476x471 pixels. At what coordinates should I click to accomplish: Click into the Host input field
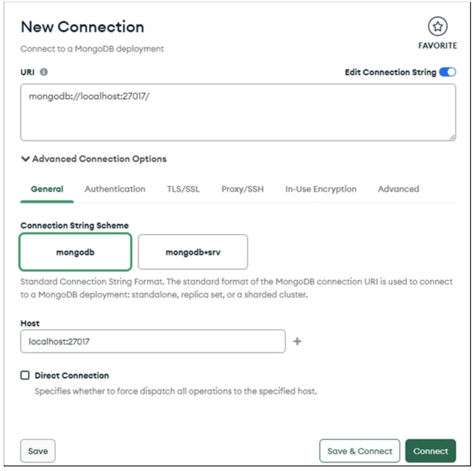[x=153, y=341]
